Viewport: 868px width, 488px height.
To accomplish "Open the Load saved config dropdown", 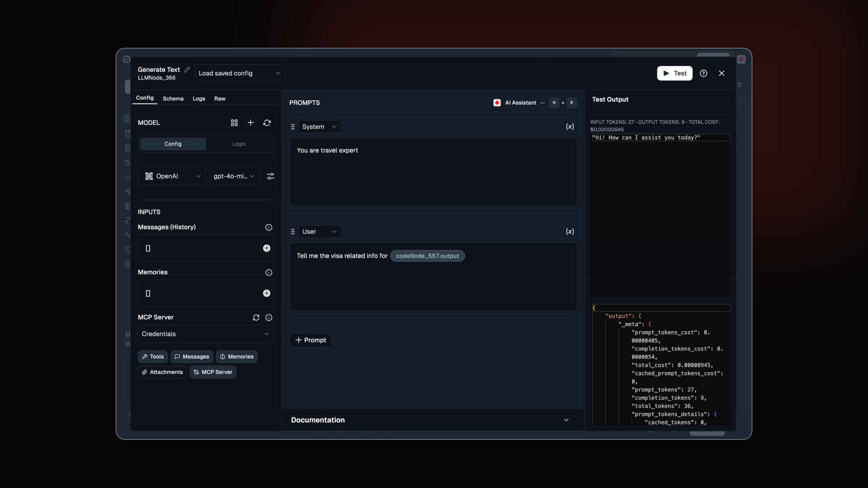I will pos(240,73).
